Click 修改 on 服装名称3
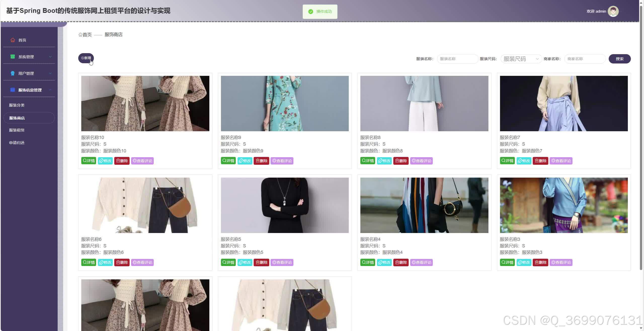The width and height of the screenshot is (644, 331). 524,262
